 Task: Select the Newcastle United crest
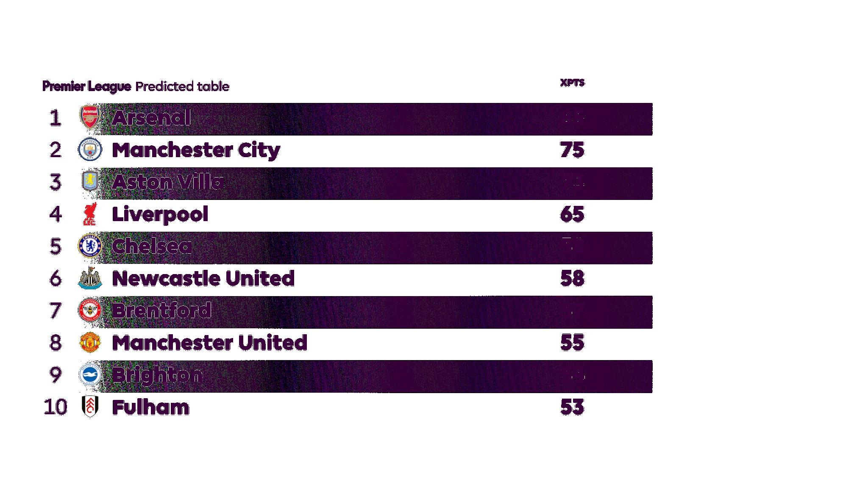(x=90, y=278)
